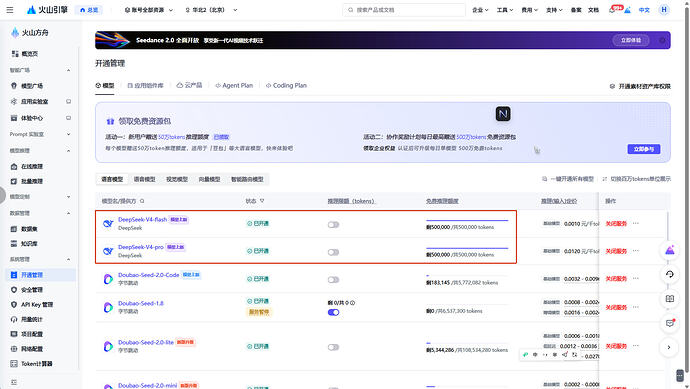Disable inference limit switch for Doubao-Seed-1.8
The height and width of the screenshot is (389, 690).
coord(333,312)
